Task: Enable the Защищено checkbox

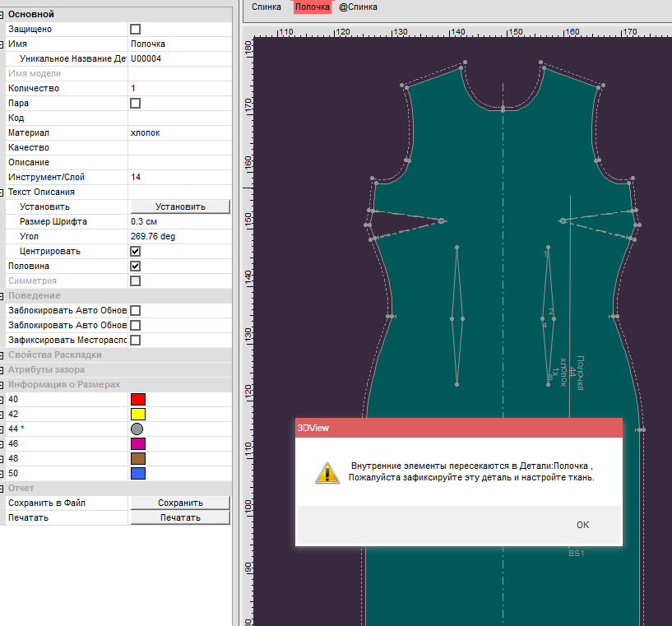Action: click(x=136, y=30)
